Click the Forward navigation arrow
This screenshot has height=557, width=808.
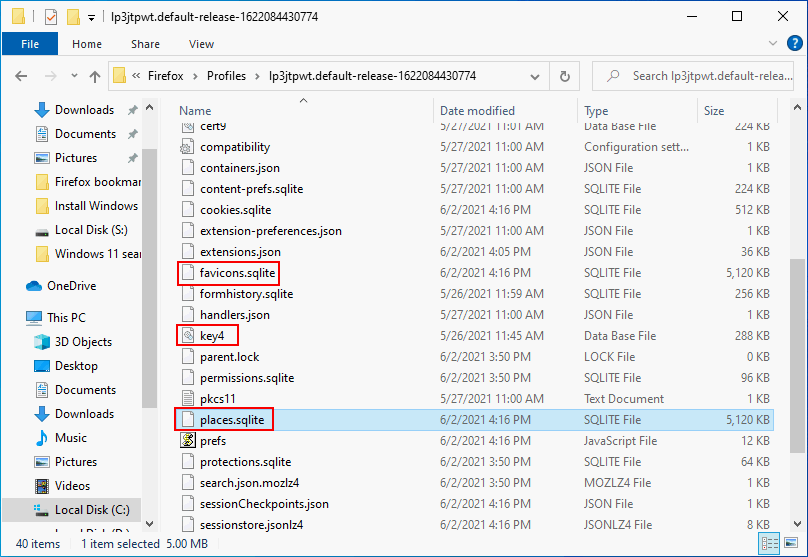[x=50, y=76]
